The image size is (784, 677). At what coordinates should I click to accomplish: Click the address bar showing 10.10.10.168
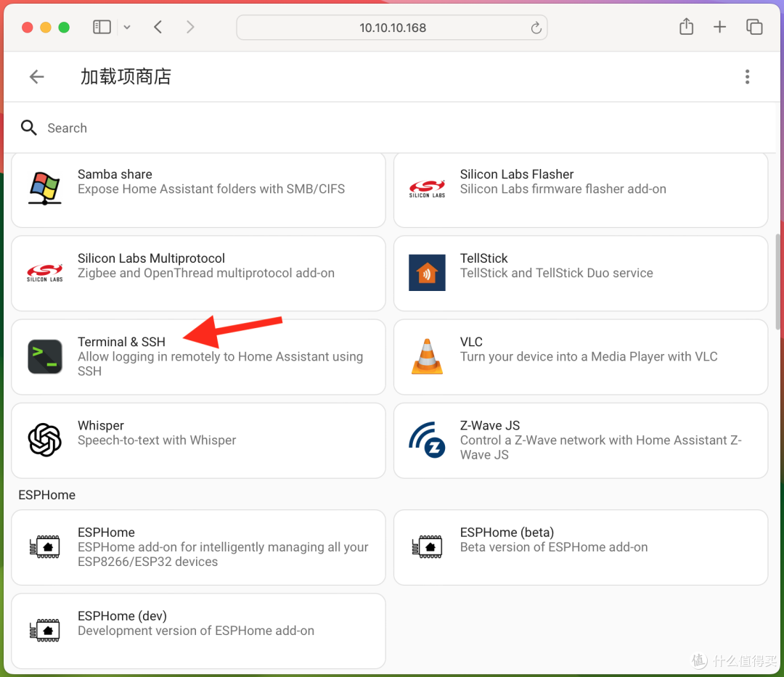click(x=392, y=28)
